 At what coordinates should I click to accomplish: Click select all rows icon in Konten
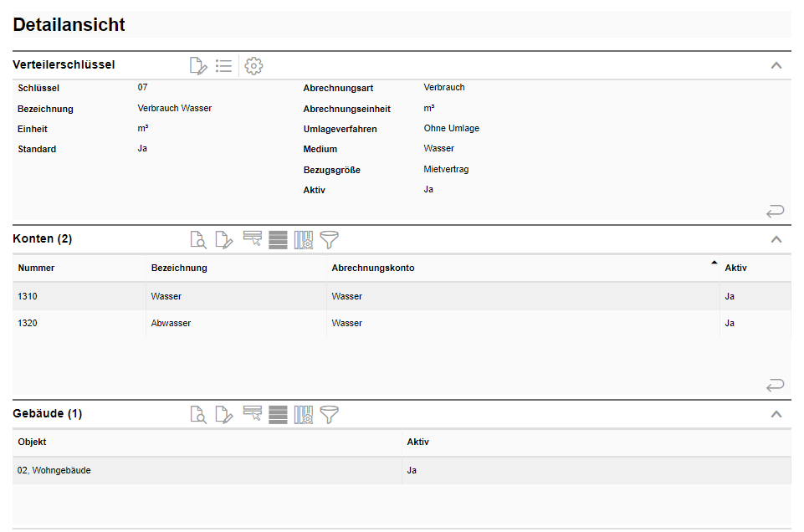278,240
